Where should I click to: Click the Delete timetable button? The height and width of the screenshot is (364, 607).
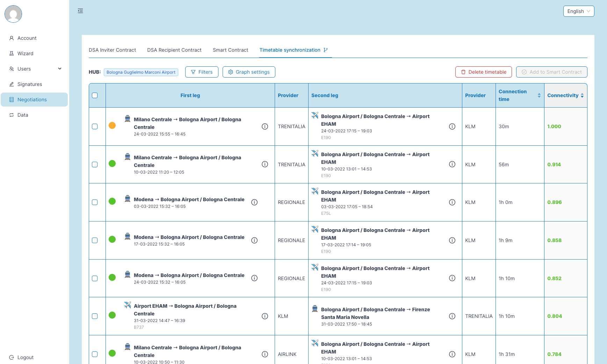coord(483,72)
